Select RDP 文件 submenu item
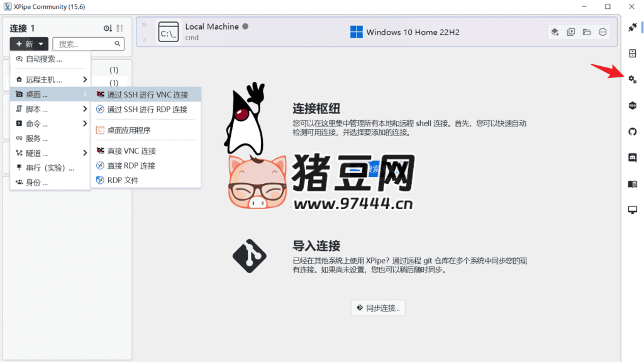644x362 pixels. 146,180
